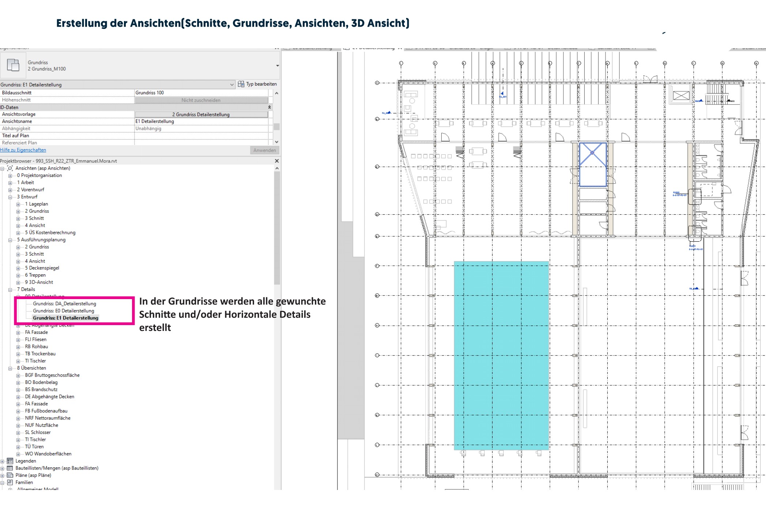Open the 'Grundriss: E1 Detailerstellung' instance dropdown
Screen dimensions: 766x532
pyautogui.click(x=232, y=84)
